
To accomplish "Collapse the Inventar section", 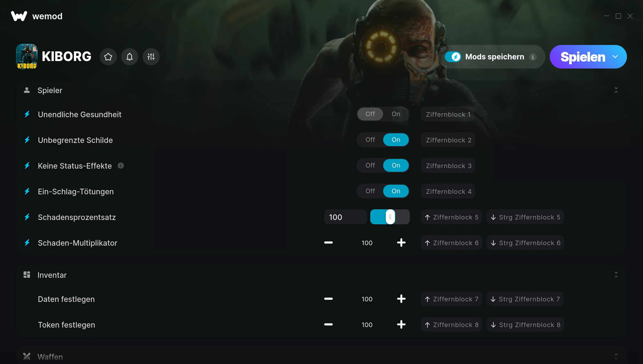I will 616,275.
